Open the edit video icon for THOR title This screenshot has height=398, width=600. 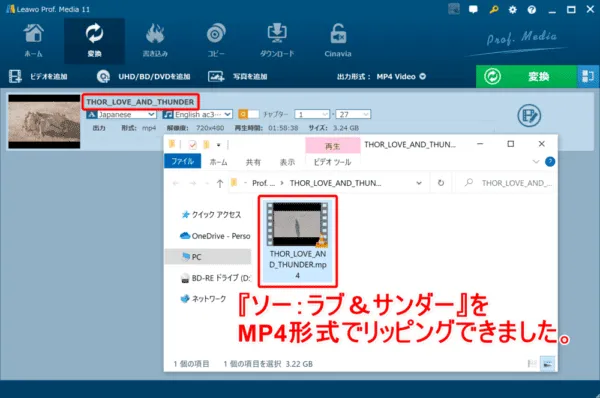(x=529, y=116)
